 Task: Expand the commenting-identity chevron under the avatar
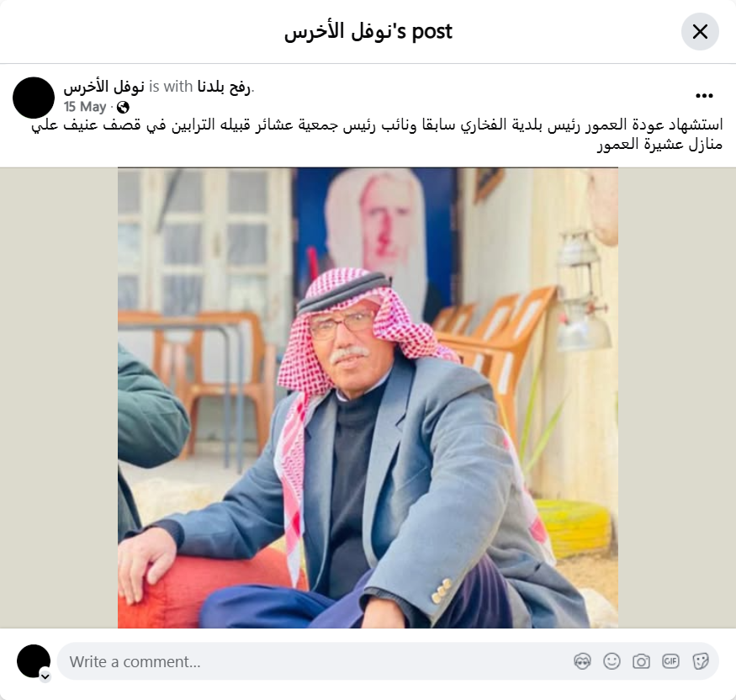click(x=45, y=676)
